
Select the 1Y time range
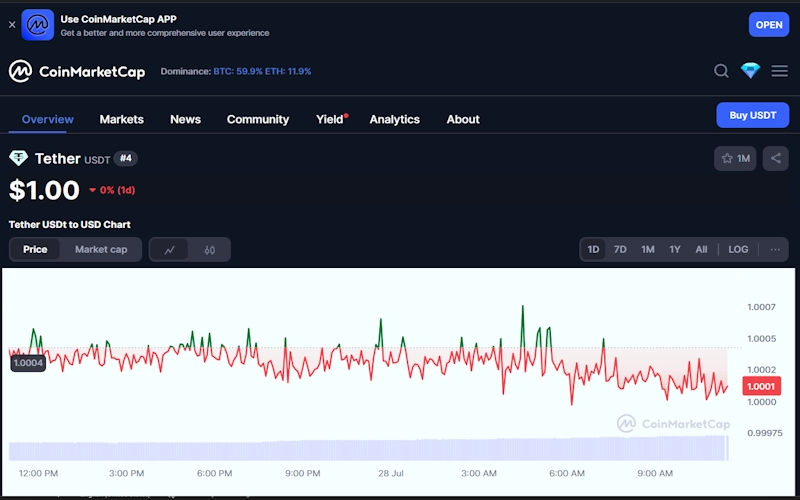(674, 249)
